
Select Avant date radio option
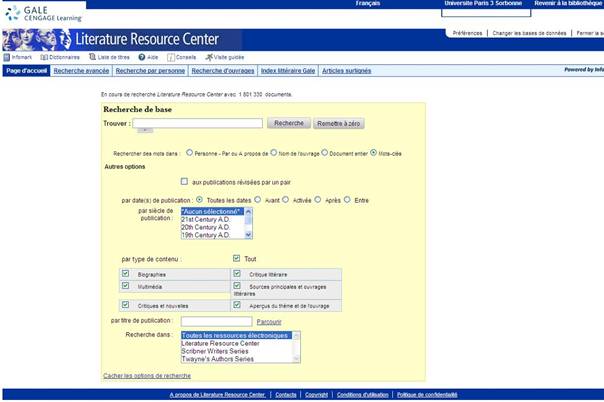(257, 199)
